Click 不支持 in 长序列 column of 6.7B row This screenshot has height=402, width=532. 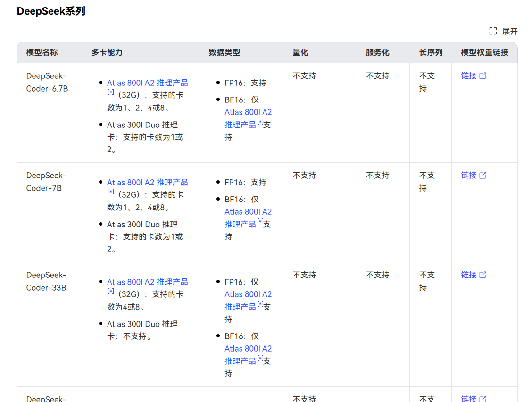pyautogui.click(x=427, y=82)
